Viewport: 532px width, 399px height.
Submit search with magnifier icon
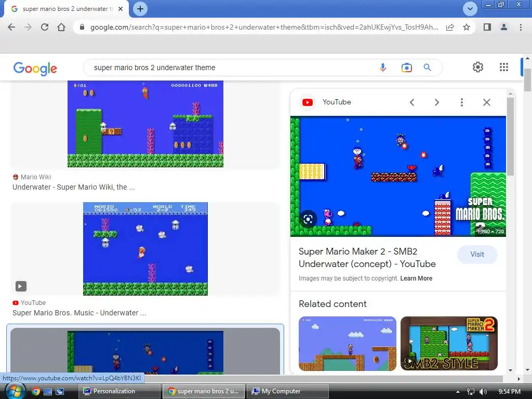[427, 68]
